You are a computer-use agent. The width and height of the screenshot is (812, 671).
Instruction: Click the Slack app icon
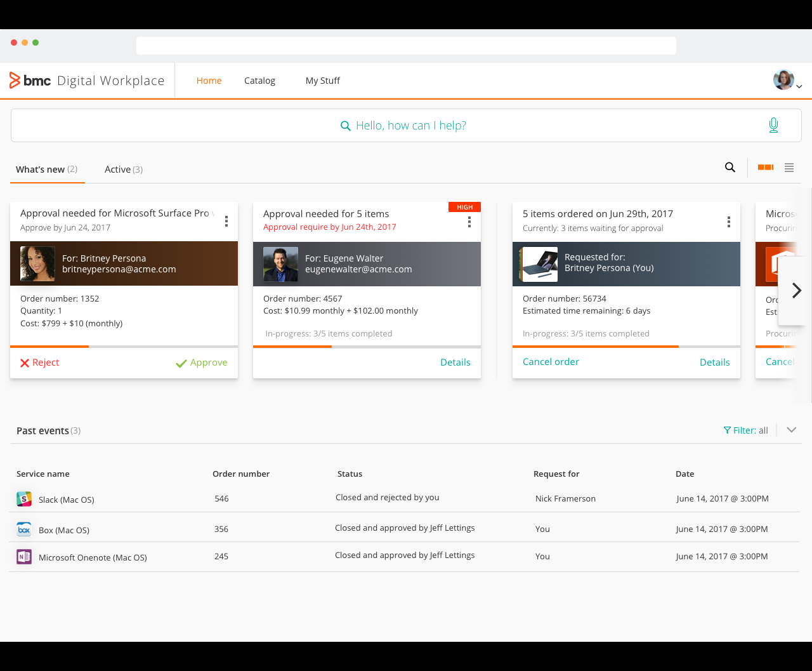click(x=24, y=499)
